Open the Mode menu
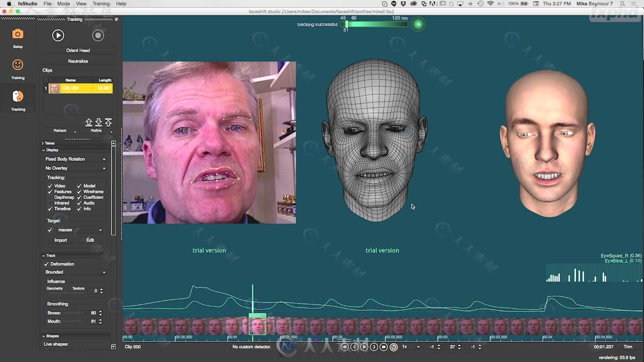 [63, 4]
